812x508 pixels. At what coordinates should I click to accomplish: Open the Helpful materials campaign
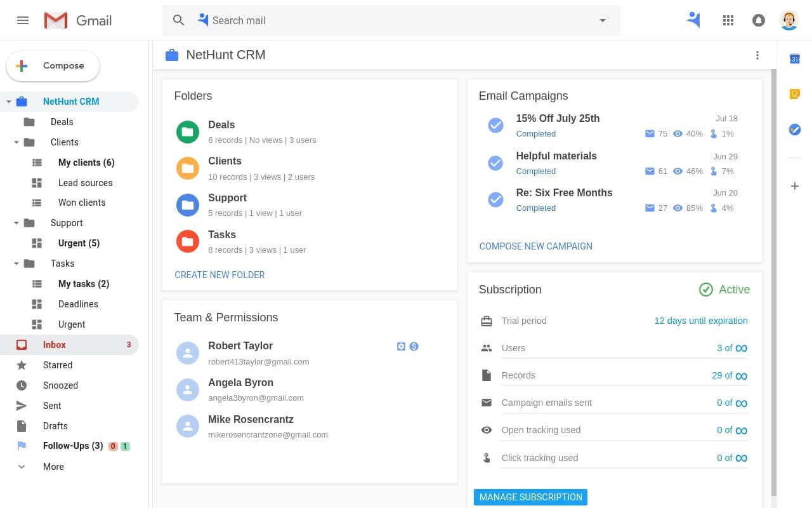pos(556,156)
